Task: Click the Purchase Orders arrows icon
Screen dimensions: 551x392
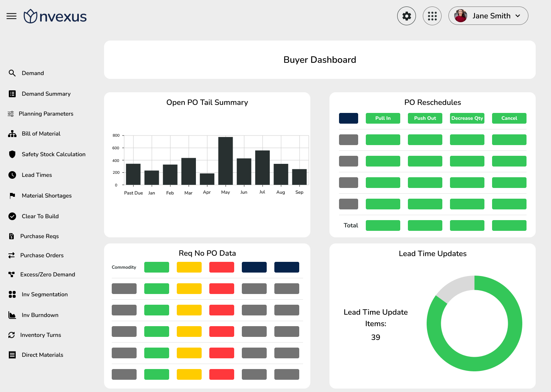Action: tap(11, 255)
